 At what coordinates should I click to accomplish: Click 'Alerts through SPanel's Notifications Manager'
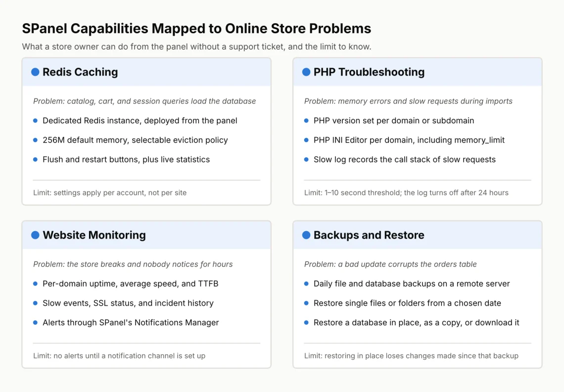131,323
